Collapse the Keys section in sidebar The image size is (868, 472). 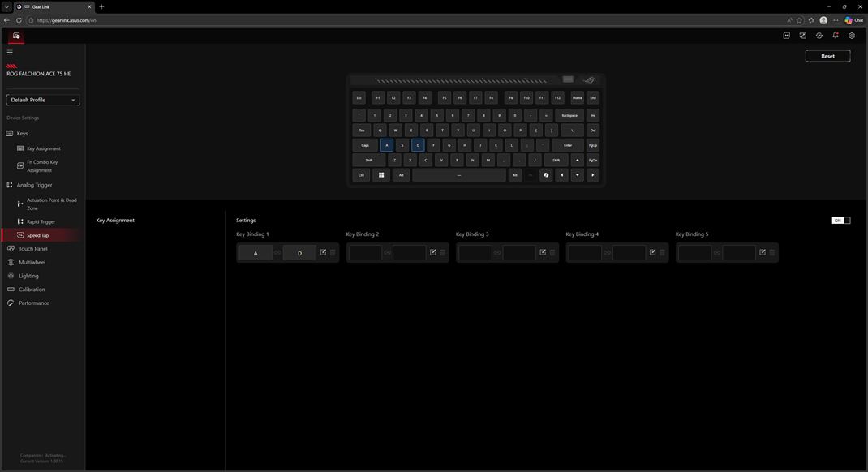pyautogui.click(x=22, y=133)
